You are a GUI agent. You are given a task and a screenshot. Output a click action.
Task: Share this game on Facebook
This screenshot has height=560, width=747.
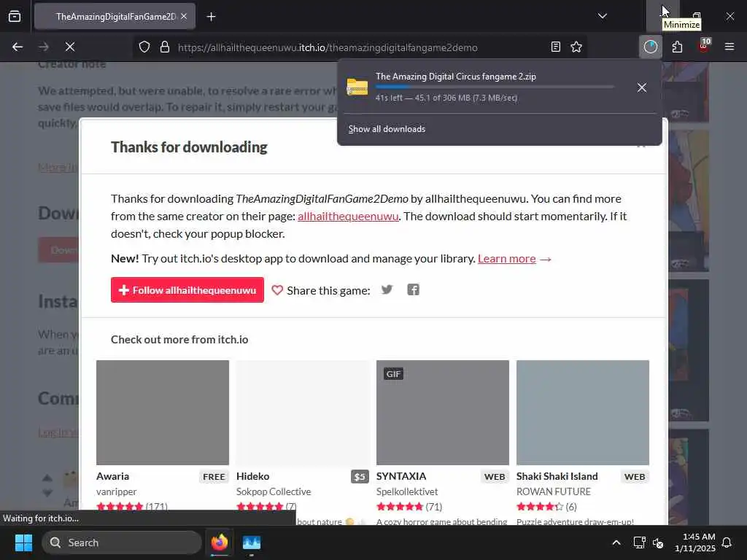point(413,289)
